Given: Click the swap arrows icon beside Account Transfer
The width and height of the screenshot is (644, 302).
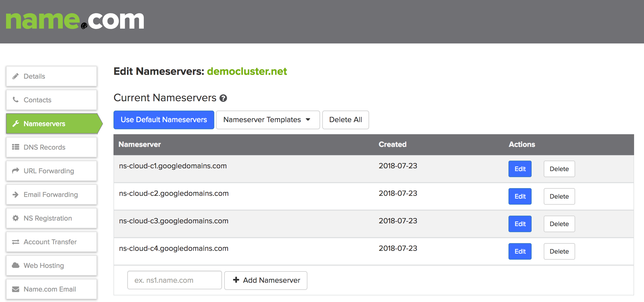Looking at the screenshot, I should coord(16,242).
